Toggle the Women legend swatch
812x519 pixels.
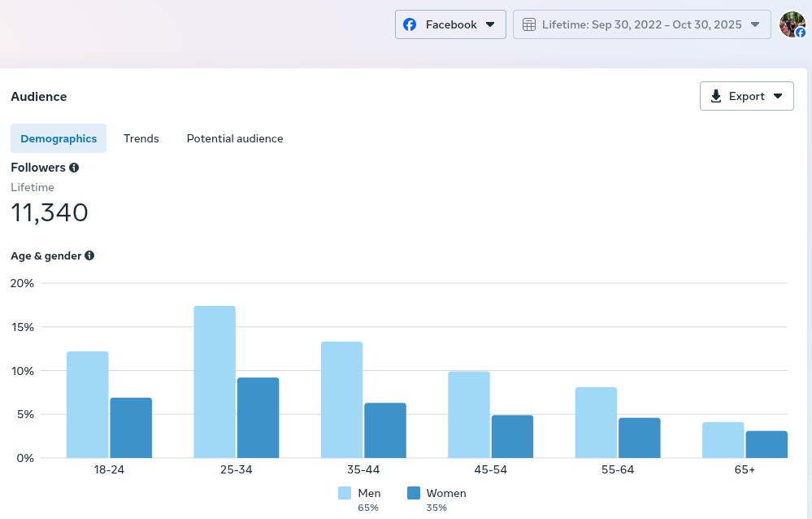[x=414, y=493]
